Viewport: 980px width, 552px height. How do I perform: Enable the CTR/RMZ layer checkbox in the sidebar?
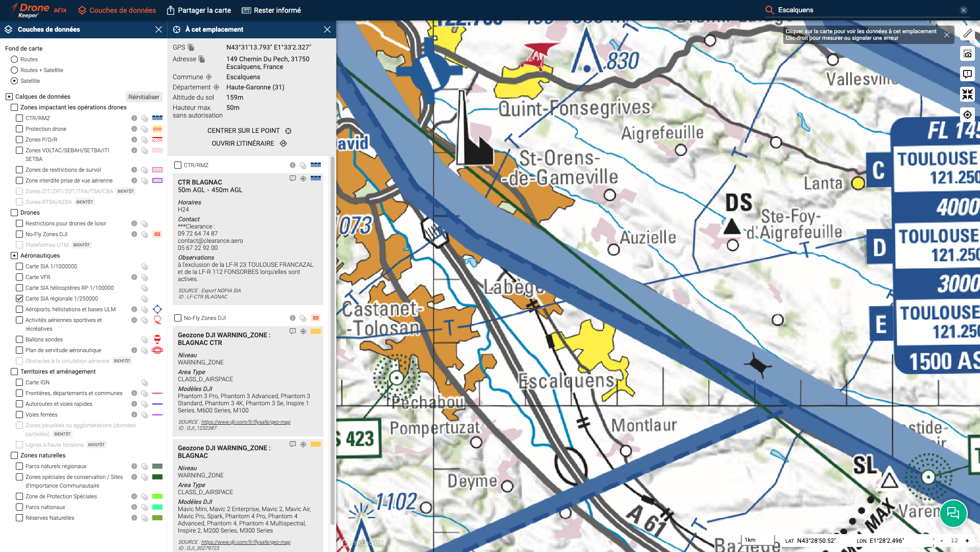point(19,118)
